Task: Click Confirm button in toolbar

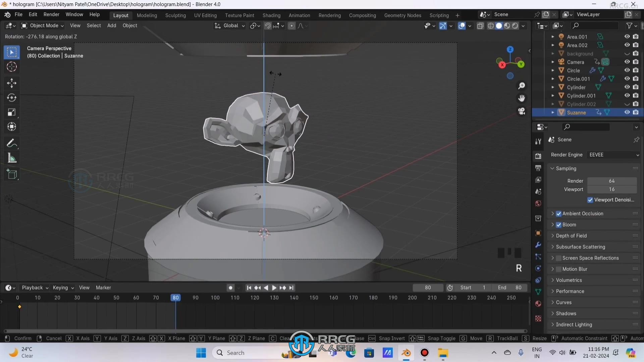Action: click(23, 338)
